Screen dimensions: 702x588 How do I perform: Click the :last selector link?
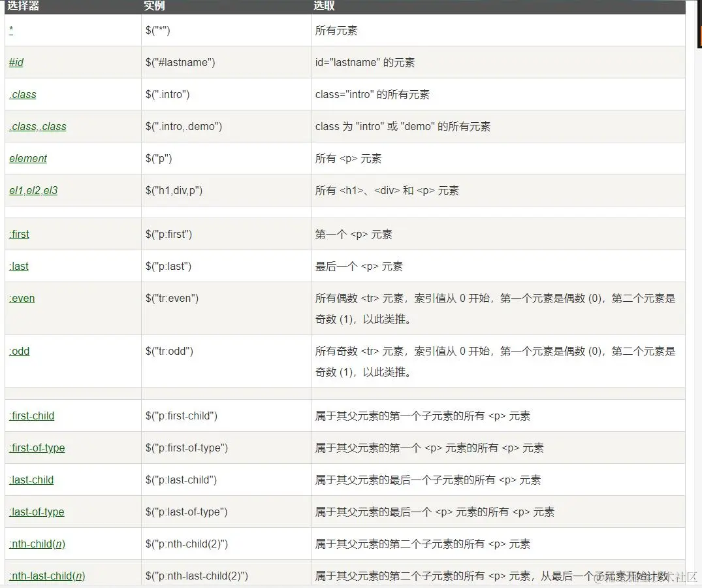click(x=18, y=266)
